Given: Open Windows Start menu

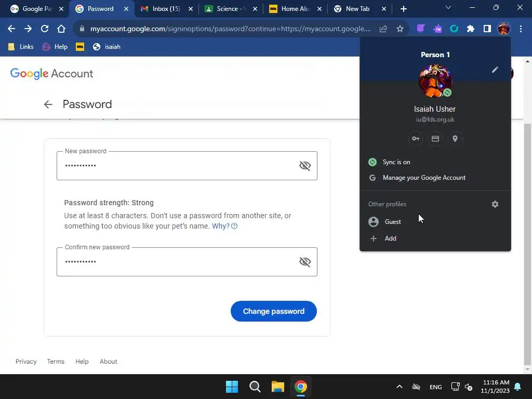Looking at the screenshot, I should (232, 387).
